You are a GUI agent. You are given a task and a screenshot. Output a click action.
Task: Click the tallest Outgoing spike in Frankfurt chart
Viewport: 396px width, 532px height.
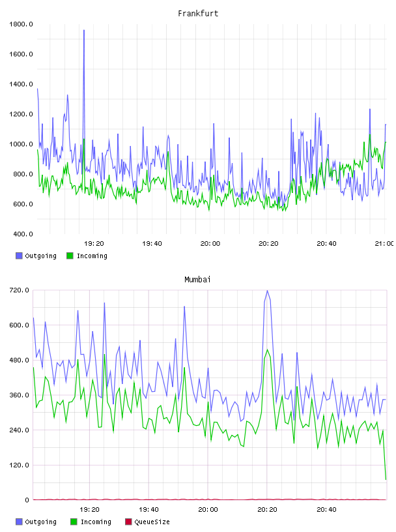pyautogui.click(x=84, y=31)
